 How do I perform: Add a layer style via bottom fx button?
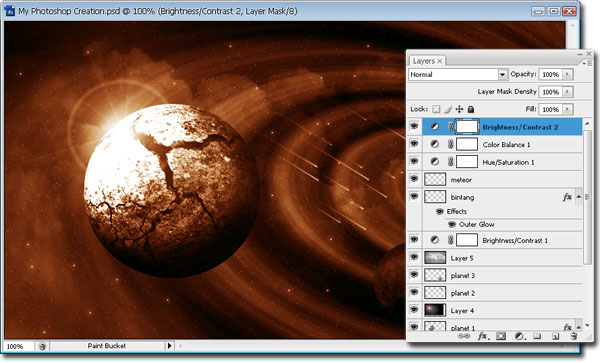point(483,336)
